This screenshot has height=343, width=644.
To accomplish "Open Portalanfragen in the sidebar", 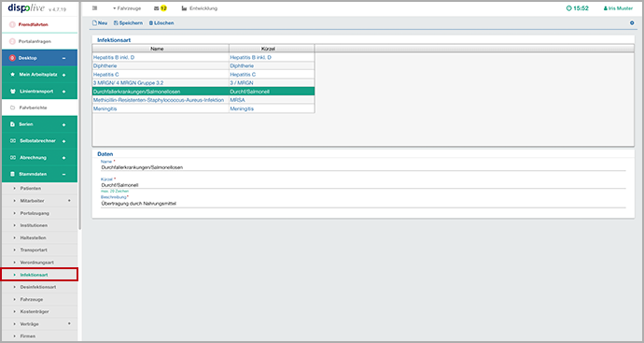I will 39,41.
